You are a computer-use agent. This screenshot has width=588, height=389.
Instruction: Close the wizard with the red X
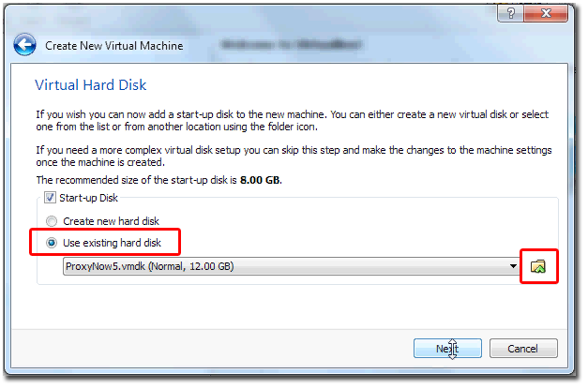[x=546, y=14]
